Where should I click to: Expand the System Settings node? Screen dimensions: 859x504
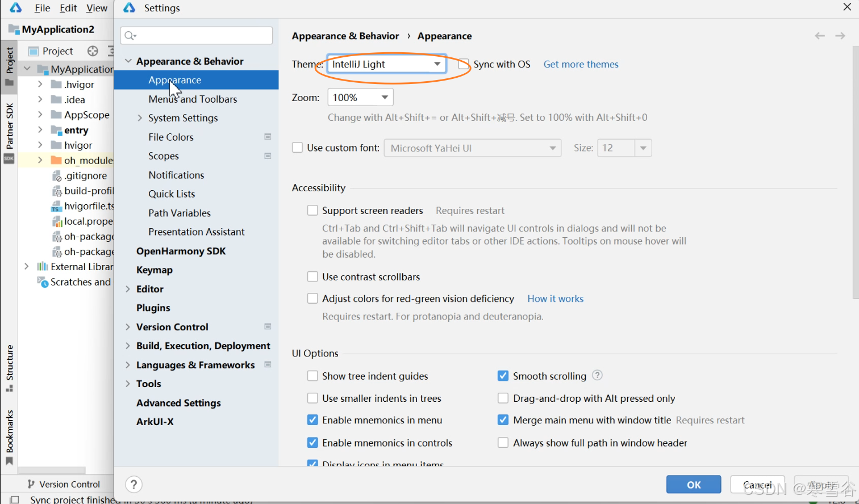click(x=140, y=117)
